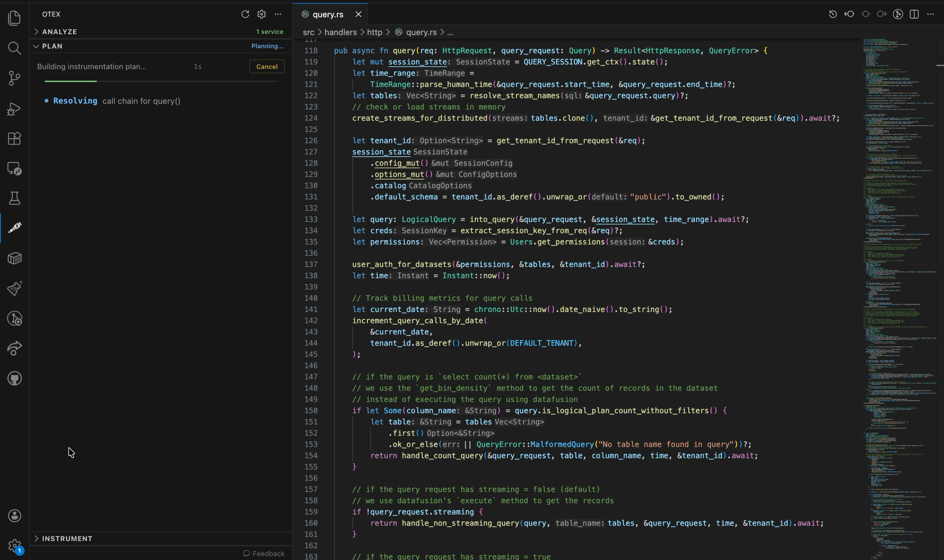Click 'handle_non_streaming_query' on line 160
The height and width of the screenshot is (560, 944).
(460, 523)
